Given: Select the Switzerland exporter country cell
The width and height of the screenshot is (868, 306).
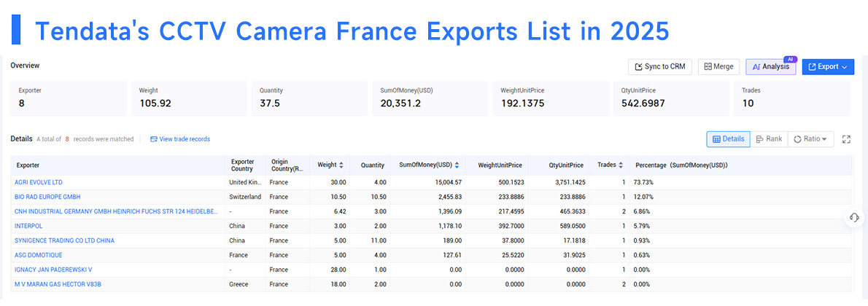Looking at the screenshot, I should pos(244,197).
